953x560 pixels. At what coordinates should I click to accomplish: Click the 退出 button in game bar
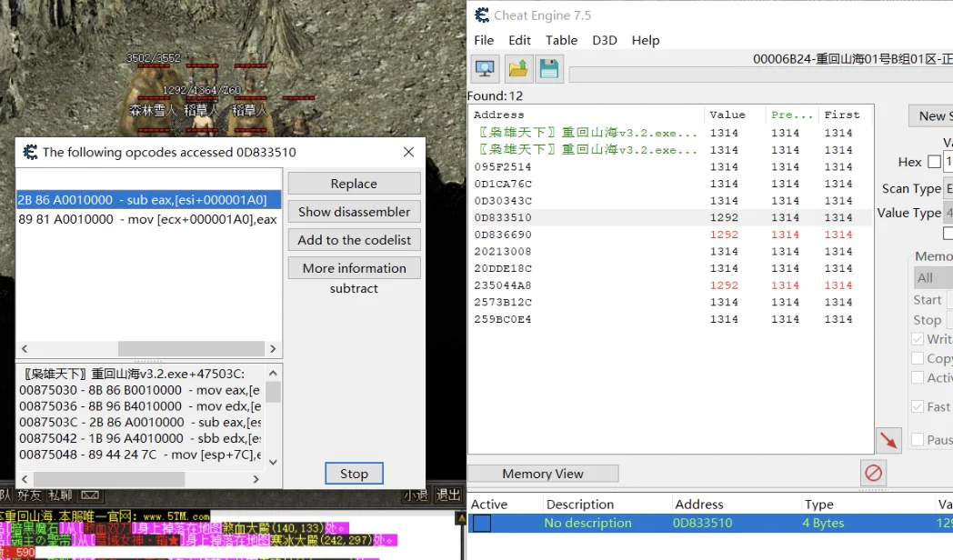coord(448,495)
